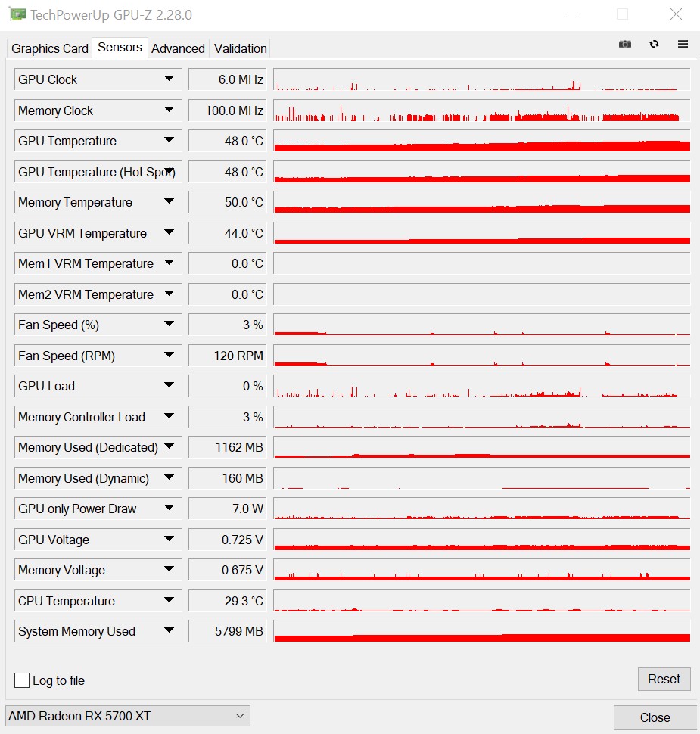
Task: Click the Memory Voltage history graph
Action: (482, 570)
